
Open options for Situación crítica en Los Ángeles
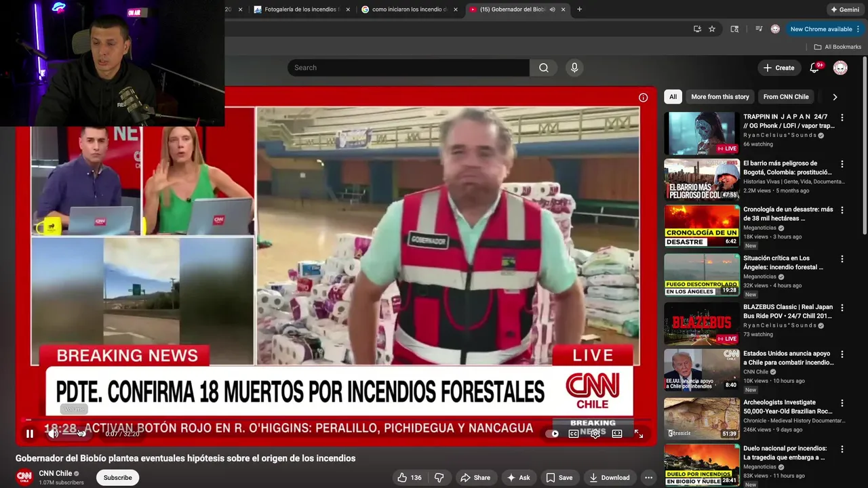(x=842, y=259)
